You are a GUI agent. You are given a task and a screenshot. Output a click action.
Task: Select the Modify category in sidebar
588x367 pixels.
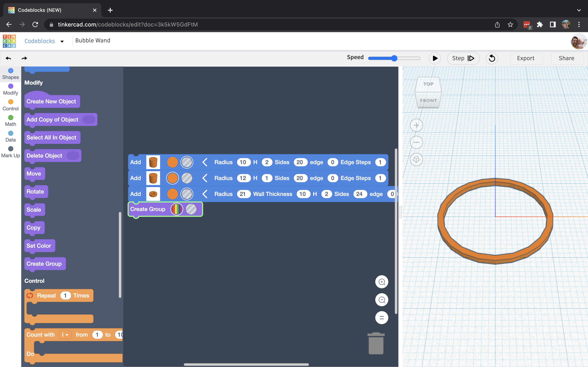10,89
